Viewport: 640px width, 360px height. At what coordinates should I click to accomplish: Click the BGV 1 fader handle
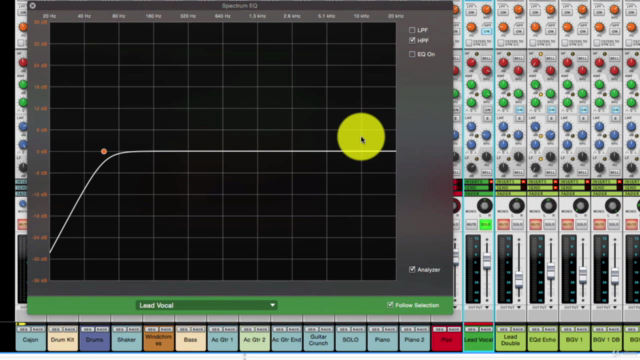click(583, 276)
